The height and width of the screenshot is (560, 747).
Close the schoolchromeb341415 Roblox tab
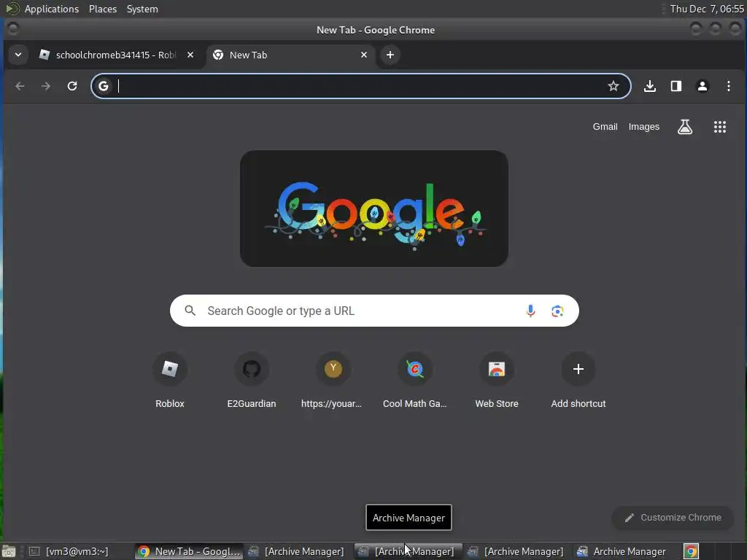[x=190, y=55]
